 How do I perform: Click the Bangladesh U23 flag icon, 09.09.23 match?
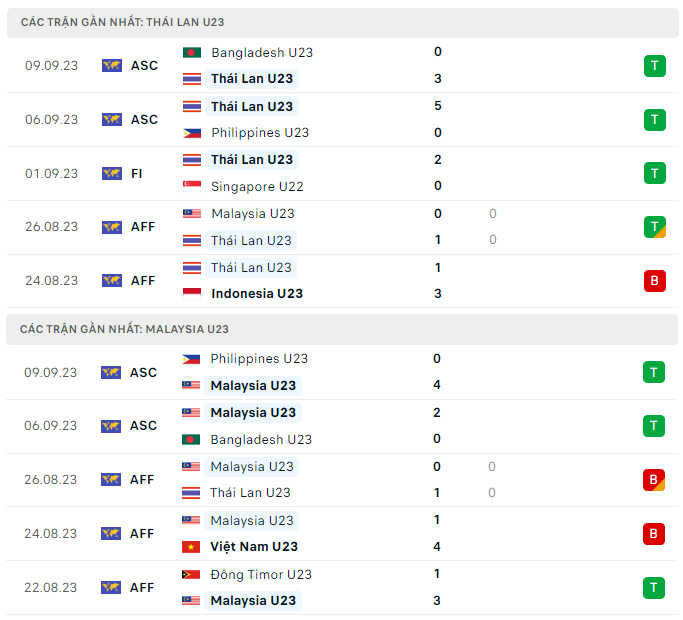(x=192, y=52)
